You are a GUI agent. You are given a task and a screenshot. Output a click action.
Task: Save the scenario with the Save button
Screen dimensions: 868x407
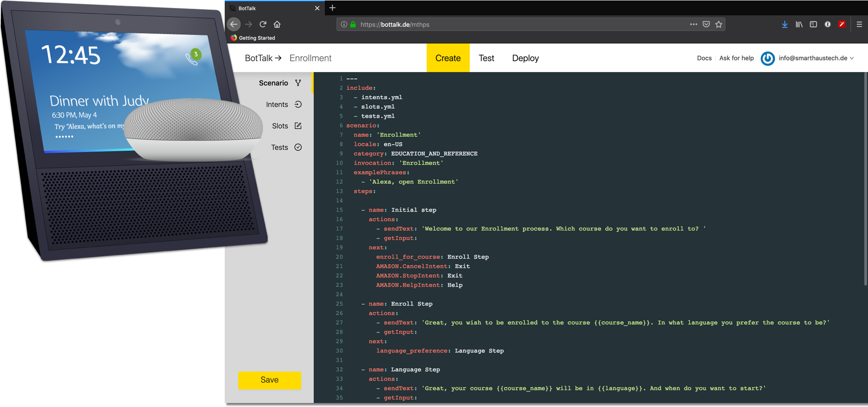click(x=269, y=380)
